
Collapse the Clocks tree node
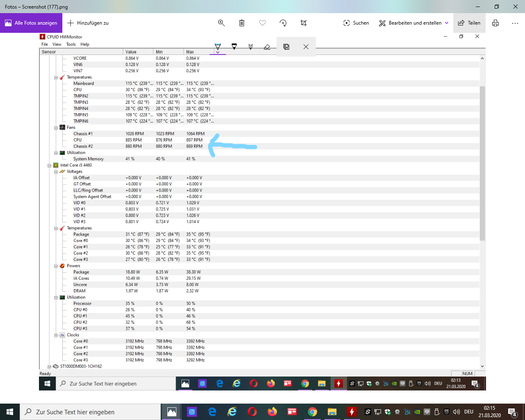[x=56, y=335]
